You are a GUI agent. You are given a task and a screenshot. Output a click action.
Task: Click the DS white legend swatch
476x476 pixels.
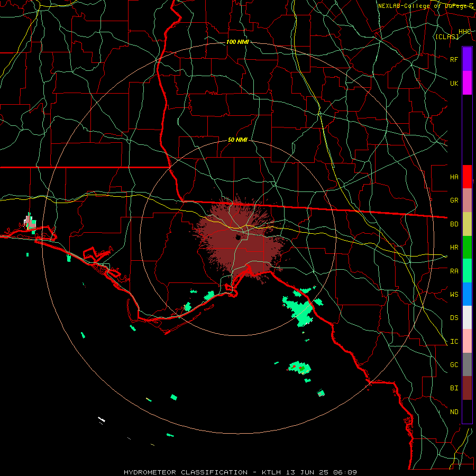(x=467, y=317)
